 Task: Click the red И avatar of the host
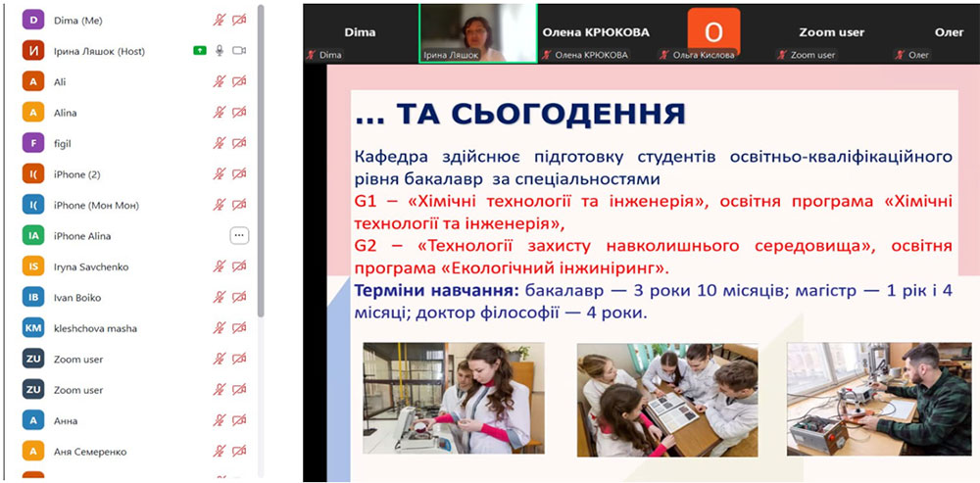point(33,51)
